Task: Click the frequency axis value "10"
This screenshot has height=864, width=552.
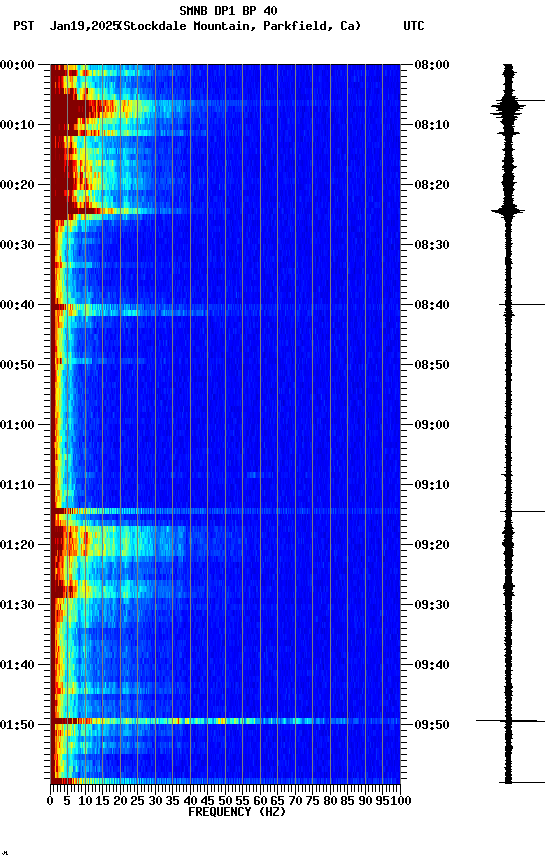Action: point(85,801)
